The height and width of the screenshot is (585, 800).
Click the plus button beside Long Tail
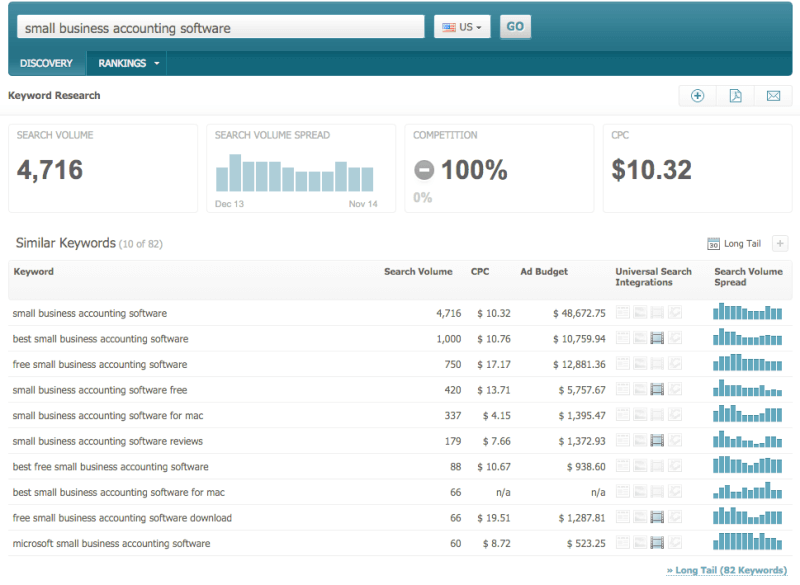tap(780, 244)
